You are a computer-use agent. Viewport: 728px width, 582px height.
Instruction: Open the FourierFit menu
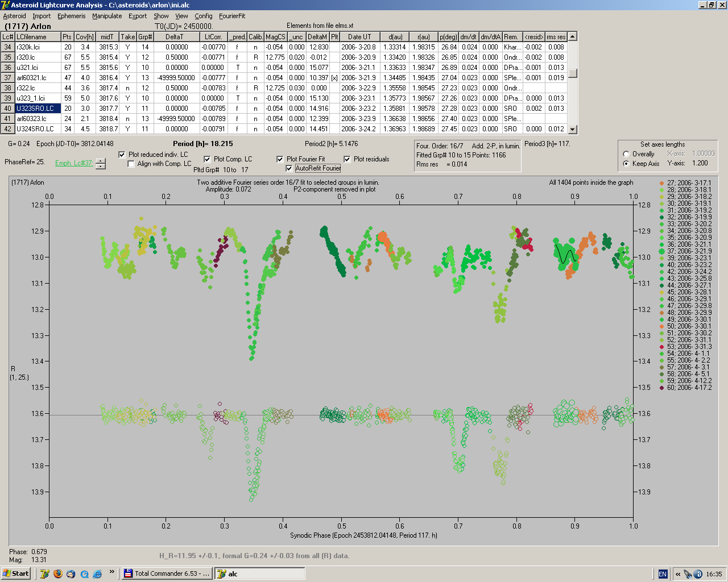pyautogui.click(x=232, y=16)
